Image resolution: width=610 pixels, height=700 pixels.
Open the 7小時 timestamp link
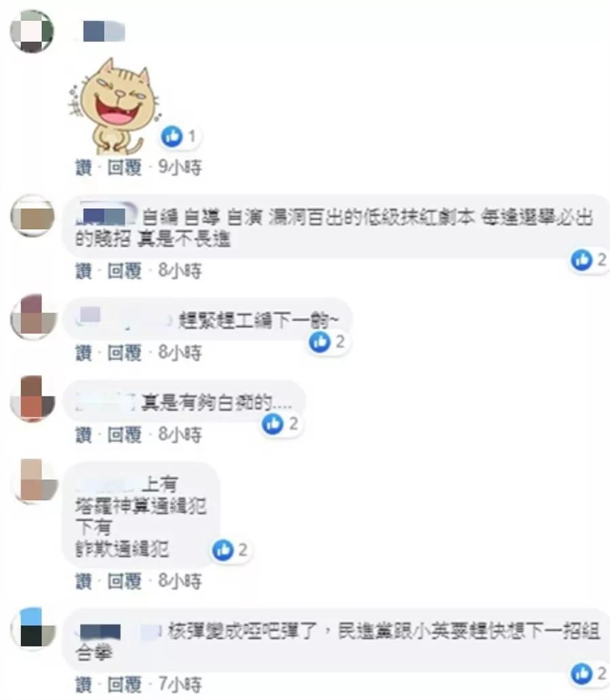180,684
